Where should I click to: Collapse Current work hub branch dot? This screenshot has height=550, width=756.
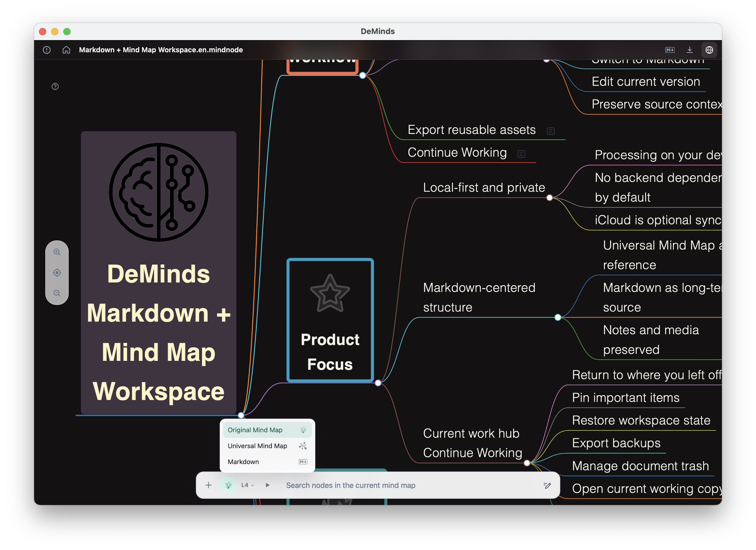point(527,463)
